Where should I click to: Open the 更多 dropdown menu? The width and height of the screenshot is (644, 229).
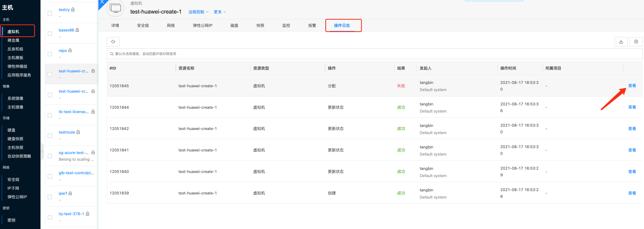point(220,12)
